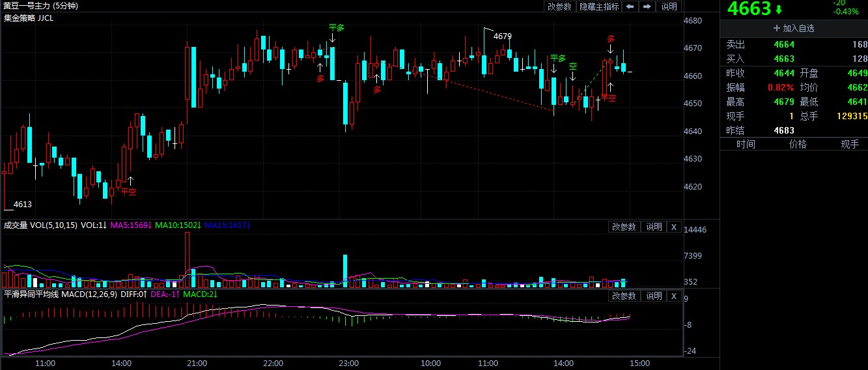Open 说明 for the volume panel
The image size is (868, 370).
(x=653, y=227)
